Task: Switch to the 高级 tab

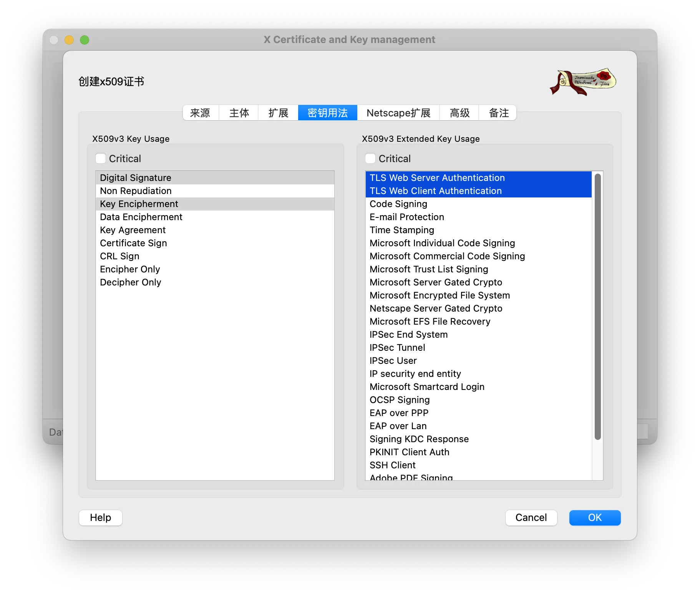Action: [459, 113]
